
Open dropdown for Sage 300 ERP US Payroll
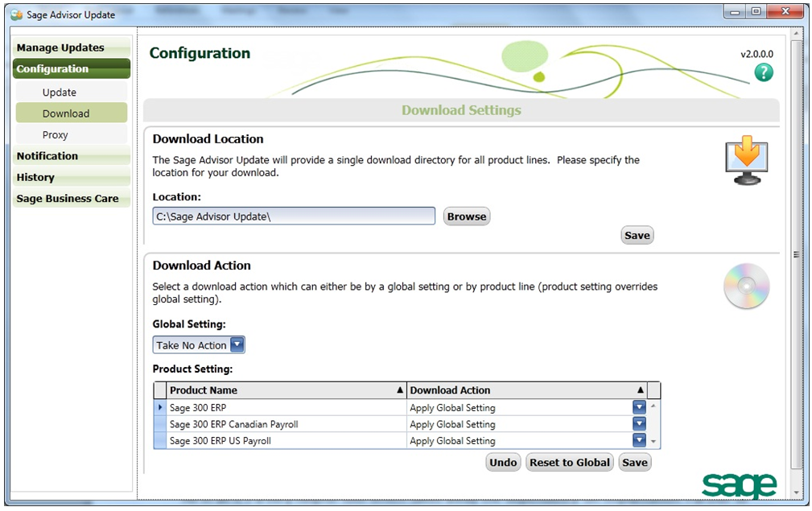coord(639,441)
